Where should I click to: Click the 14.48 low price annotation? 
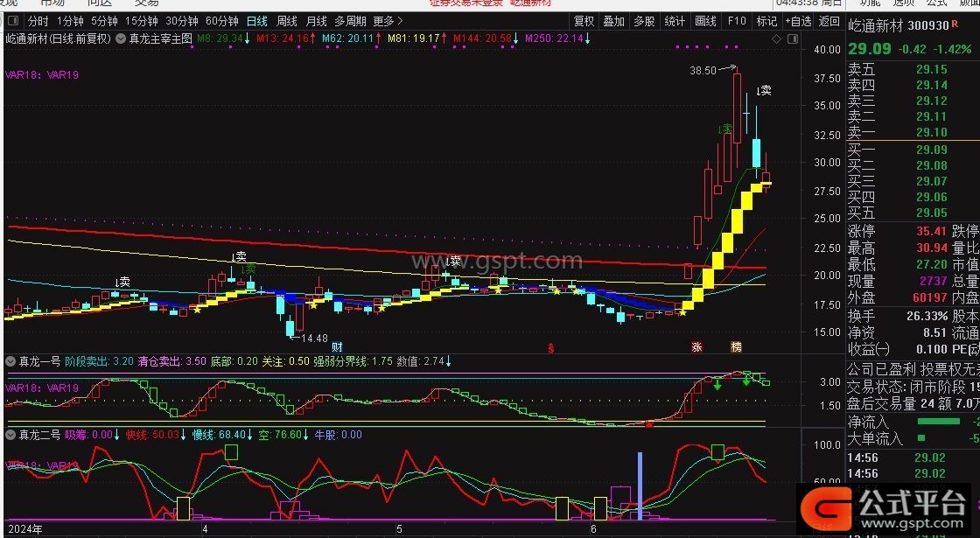coord(314,338)
